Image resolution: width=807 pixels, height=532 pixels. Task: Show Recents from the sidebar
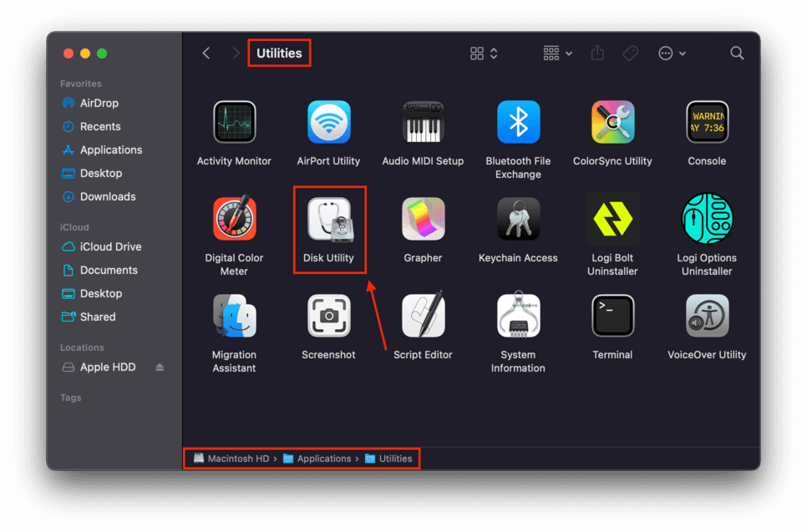(x=91, y=127)
